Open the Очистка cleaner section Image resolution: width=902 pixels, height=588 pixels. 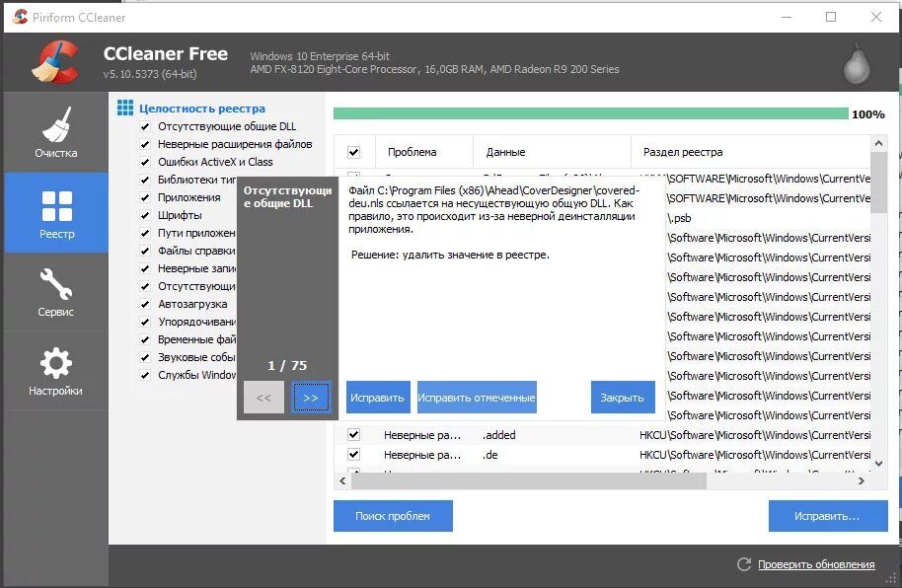pos(56,132)
